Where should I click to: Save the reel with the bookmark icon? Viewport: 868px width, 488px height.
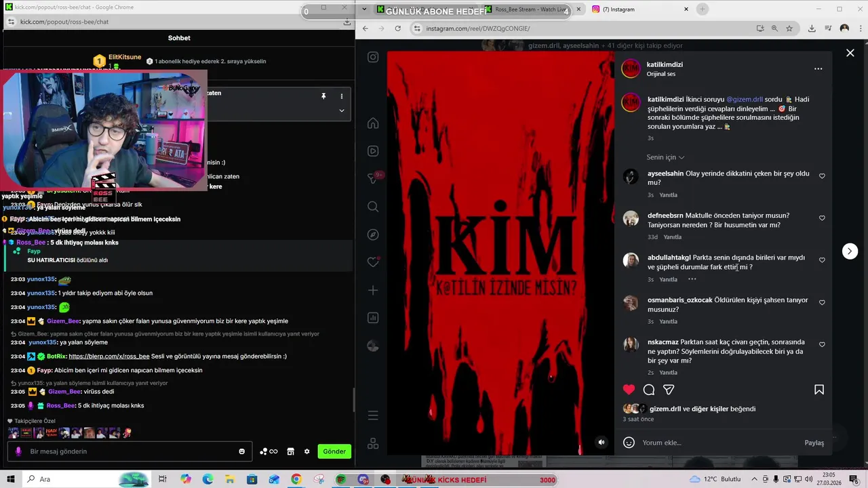point(819,390)
